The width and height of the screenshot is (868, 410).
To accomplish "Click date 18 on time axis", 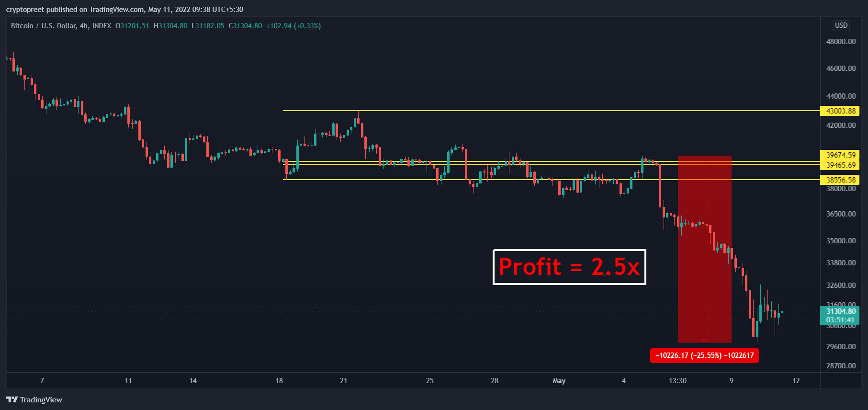I will [x=279, y=381].
